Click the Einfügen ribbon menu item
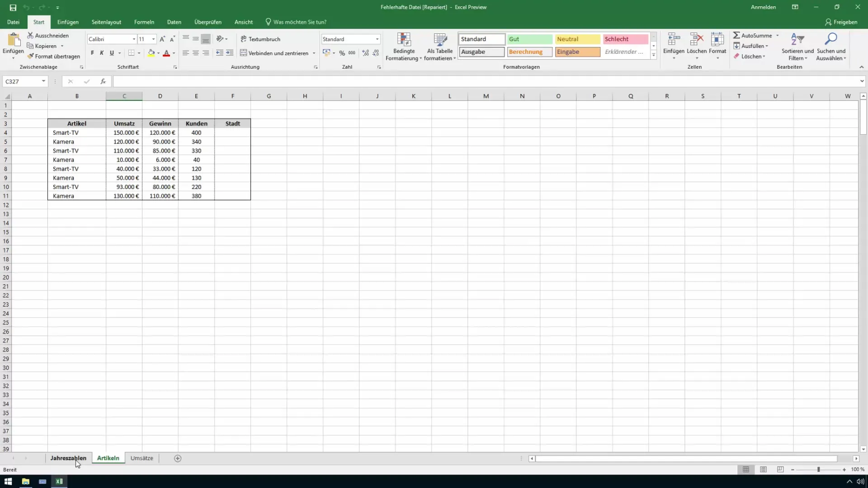The height and width of the screenshot is (488, 868). pyautogui.click(x=68, y=22)
